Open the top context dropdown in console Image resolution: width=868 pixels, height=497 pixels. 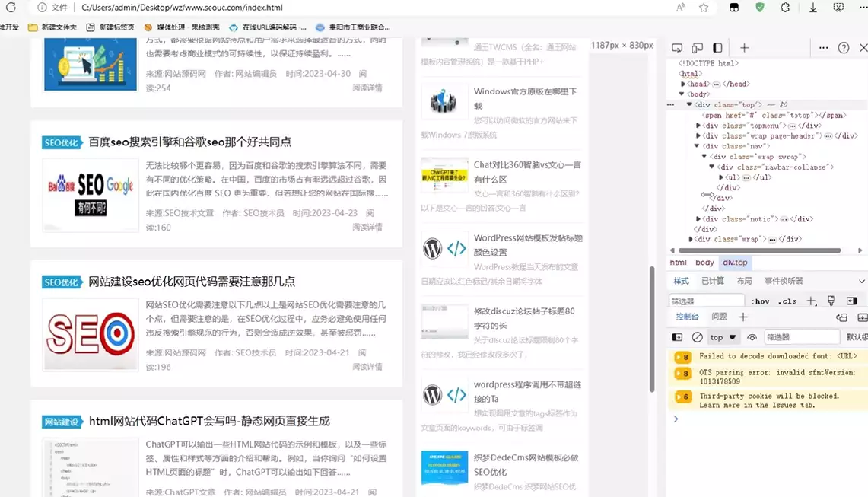point(723,337)
